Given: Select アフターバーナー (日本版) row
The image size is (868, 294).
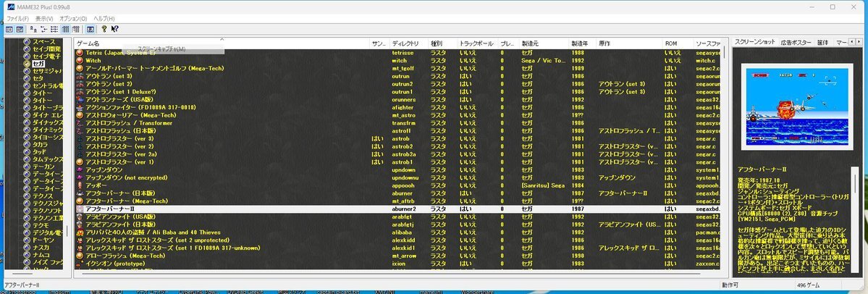Looking at the screenshot, I should (x=398, y=193).
